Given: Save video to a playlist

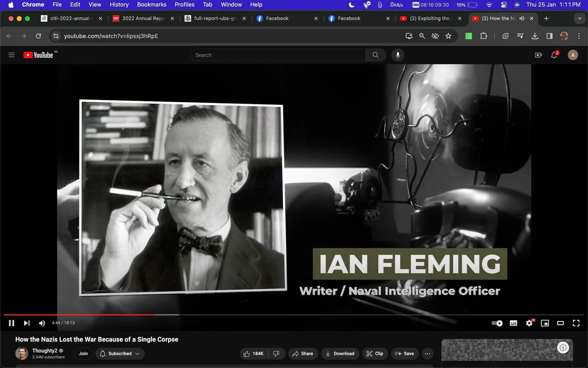Looking at the screenshot, I should pos(404,353).
